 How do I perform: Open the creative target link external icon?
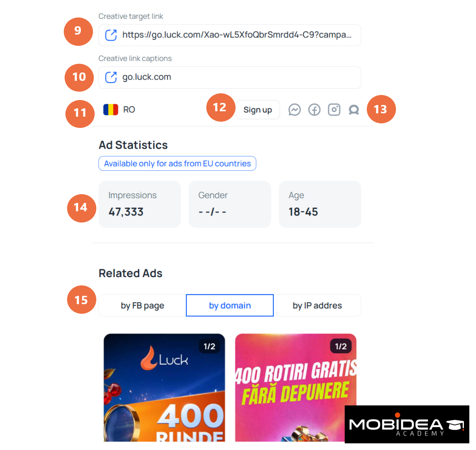111,35
